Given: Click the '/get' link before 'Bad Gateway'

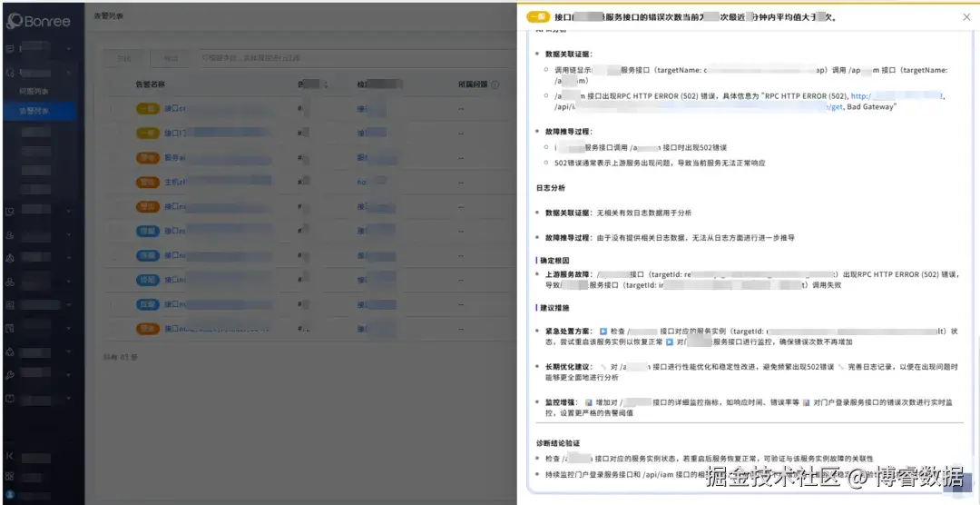Looking at the screenshot, I should coord(835,107).
